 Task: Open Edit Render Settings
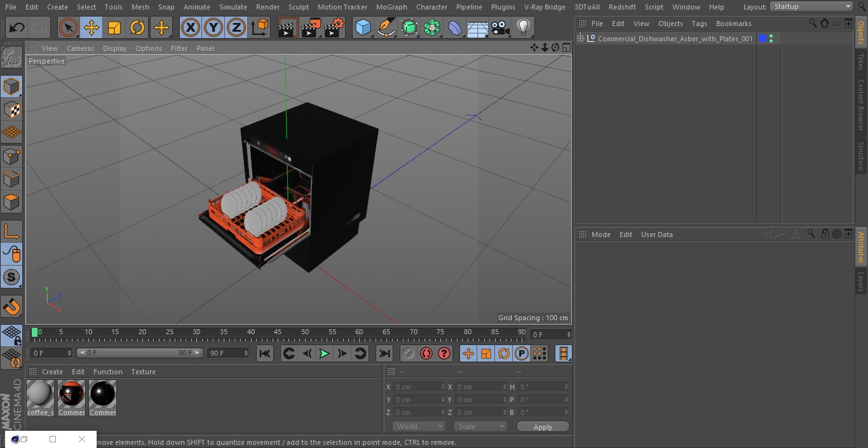(334, 28)
